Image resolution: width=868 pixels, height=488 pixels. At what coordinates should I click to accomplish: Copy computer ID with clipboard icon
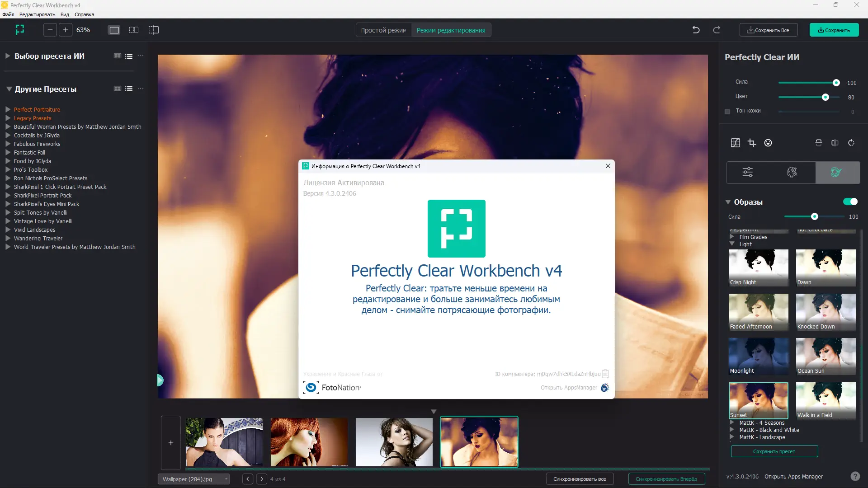[x=605, y=374]
